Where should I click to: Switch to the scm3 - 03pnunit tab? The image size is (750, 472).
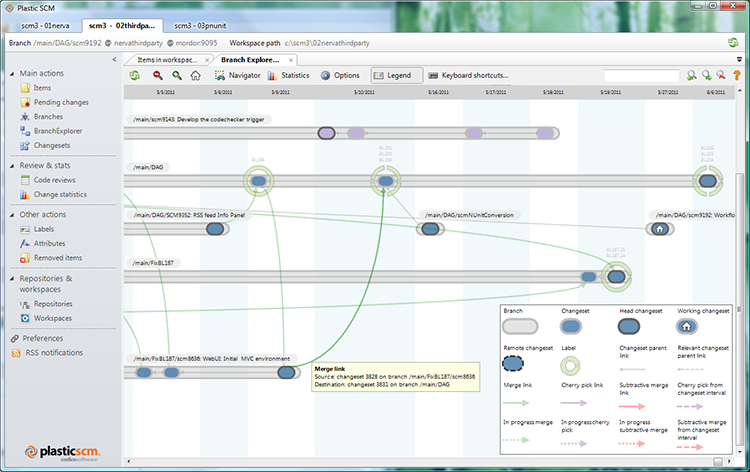200,26
